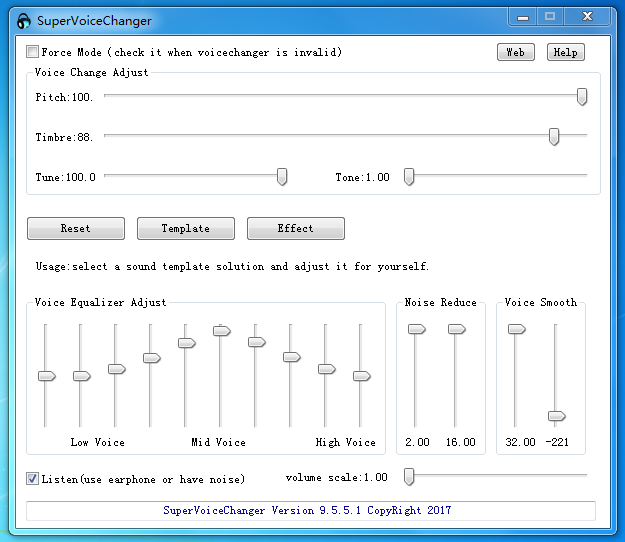625x542 pixels.
Task: Click the 32.00 voice smooth value
Action: [x=521, y=442]
